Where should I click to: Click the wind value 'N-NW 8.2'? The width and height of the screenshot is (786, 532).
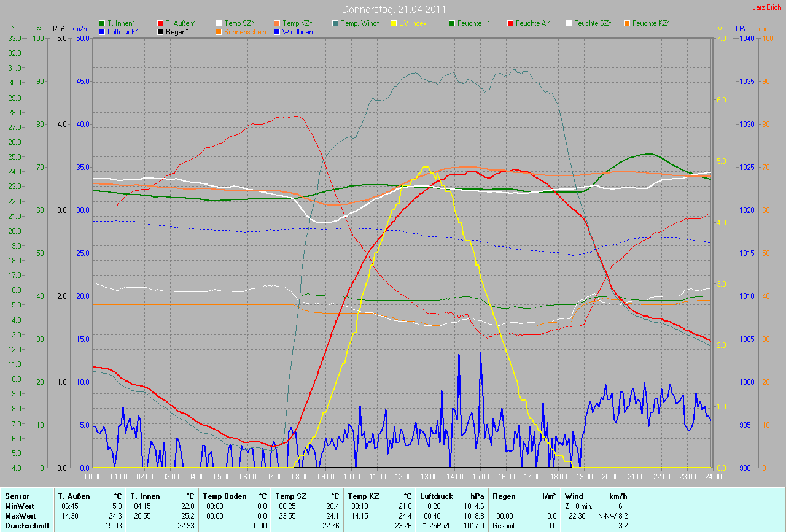[x=613, y=515]
